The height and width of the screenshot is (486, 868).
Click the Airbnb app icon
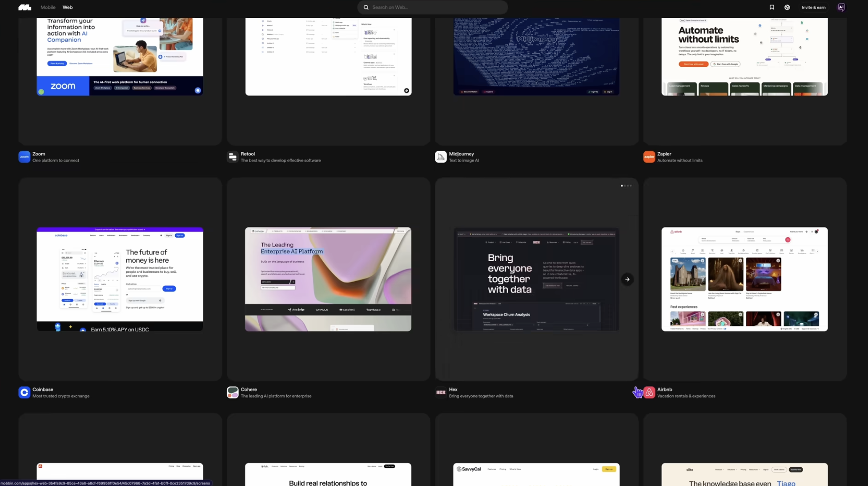point(649,392)
